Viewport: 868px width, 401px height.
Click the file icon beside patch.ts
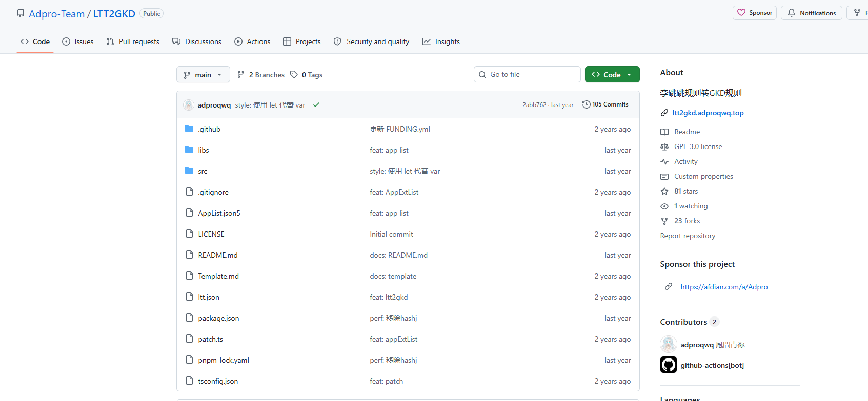pos(189,339)
